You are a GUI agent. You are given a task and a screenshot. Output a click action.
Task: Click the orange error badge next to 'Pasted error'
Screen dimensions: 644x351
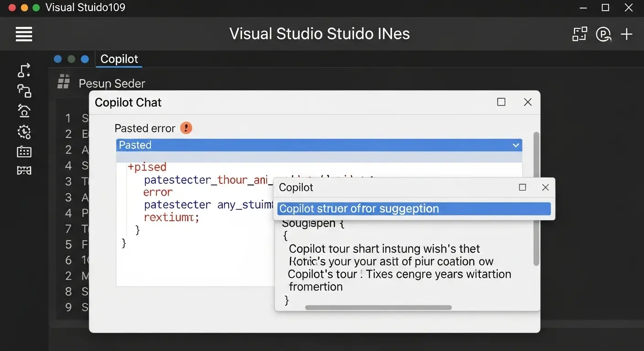tap(186, 128)
